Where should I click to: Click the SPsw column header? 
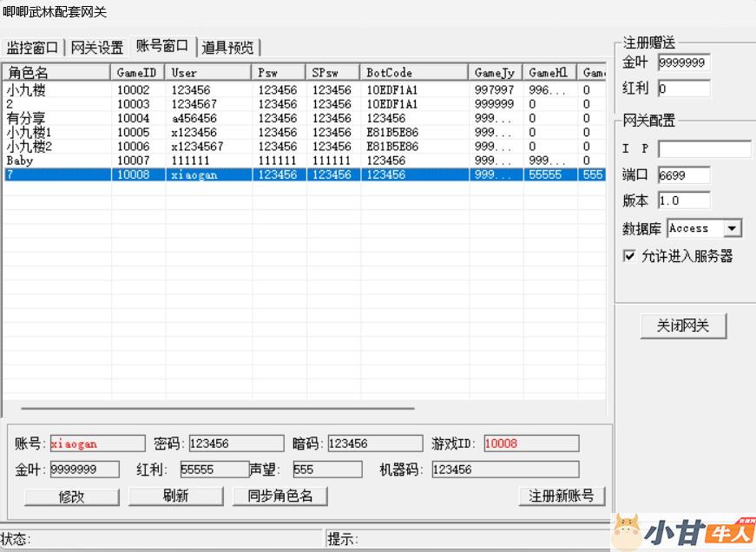(x=332, y=72)
